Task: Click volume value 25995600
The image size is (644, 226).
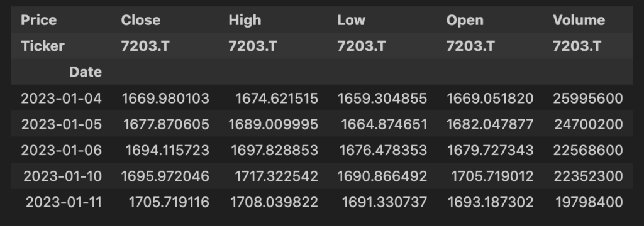Action: [588, 99]
